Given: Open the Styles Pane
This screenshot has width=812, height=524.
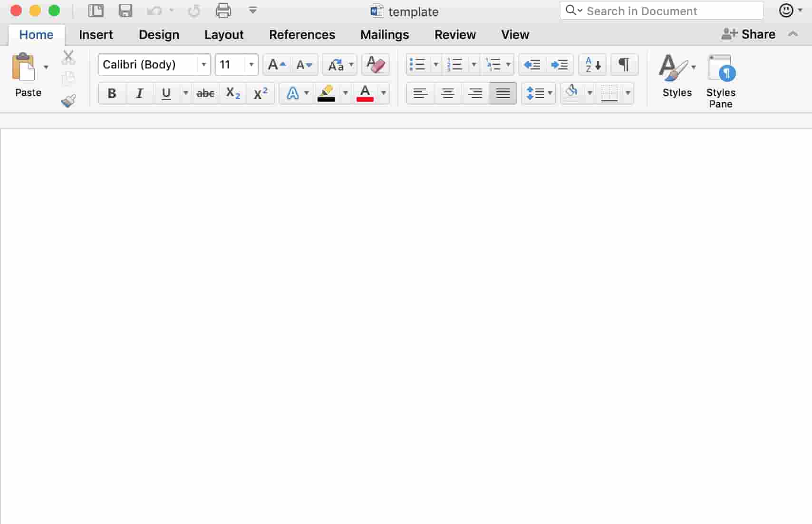Looking at the screenshot, I should (x=721, y=81).
